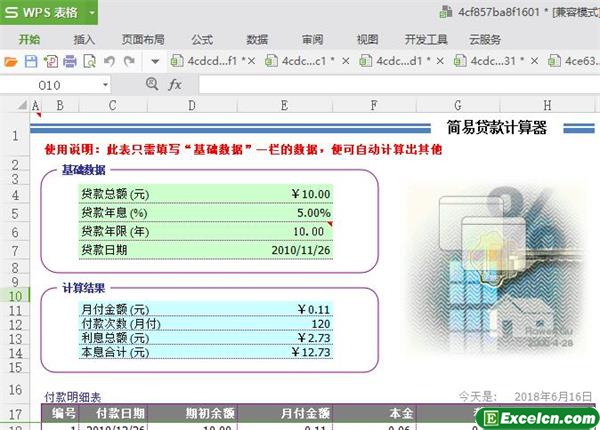600x430 pixels.
Task: Close the 4cdc...d1 document tab
Action: point(440,61)
